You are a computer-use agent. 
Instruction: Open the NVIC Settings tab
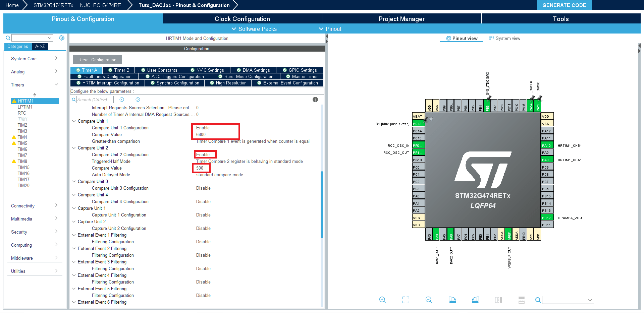207,70
